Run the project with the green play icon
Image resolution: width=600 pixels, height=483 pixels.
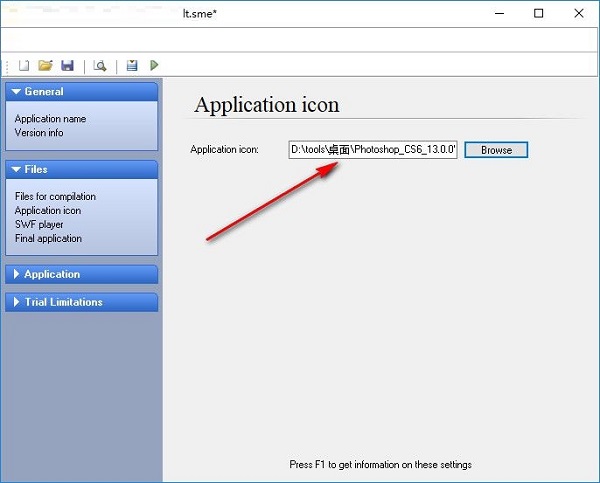[x=154, y=65]
